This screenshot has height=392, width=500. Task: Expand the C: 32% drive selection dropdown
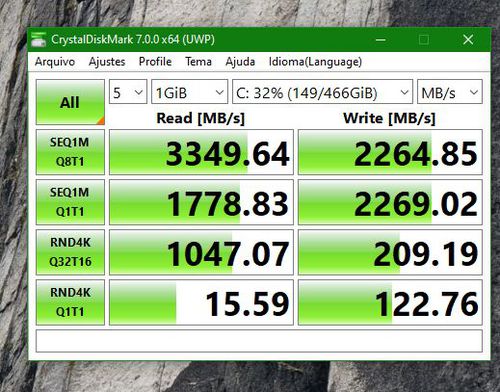[x=322, y=92]
